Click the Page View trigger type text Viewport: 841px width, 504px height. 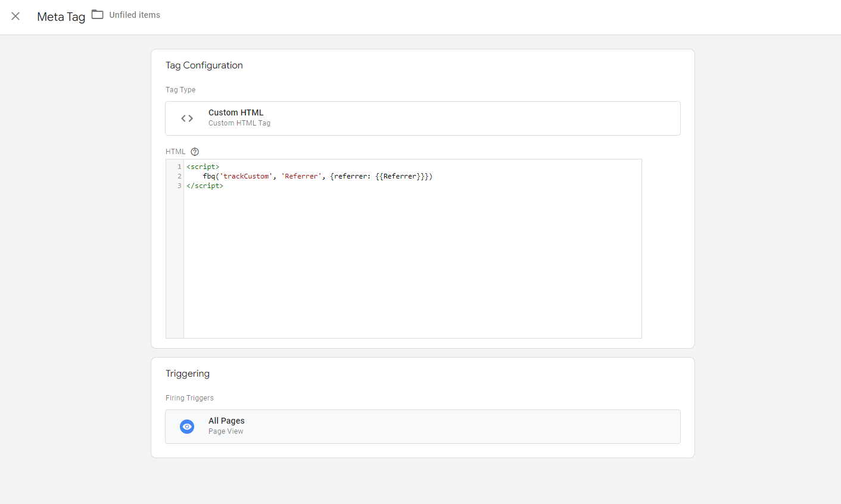click(x=226, y=431)
